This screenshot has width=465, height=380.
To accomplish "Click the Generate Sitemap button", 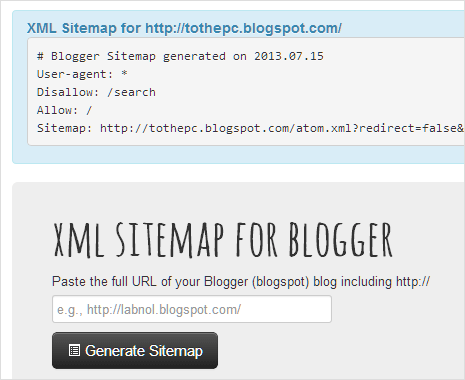I will coord(135,350).
